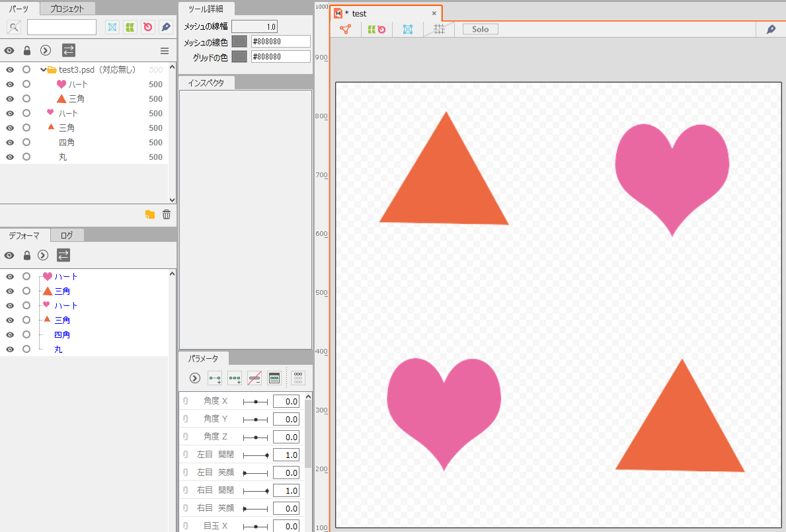Viewport: 786px width, 532px height.
Task: Click the メッシュの線色 color swatch
Action: click(x=239, y=41)
